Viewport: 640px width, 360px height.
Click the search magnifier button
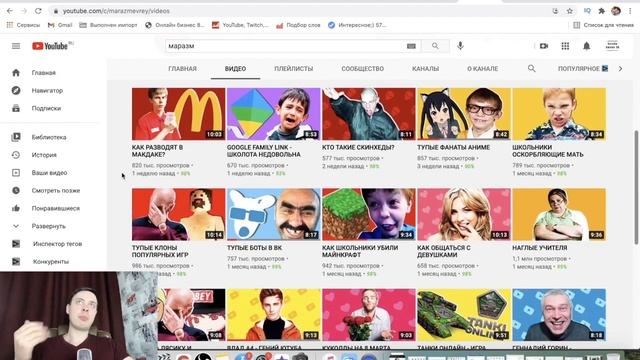[435, 46]
